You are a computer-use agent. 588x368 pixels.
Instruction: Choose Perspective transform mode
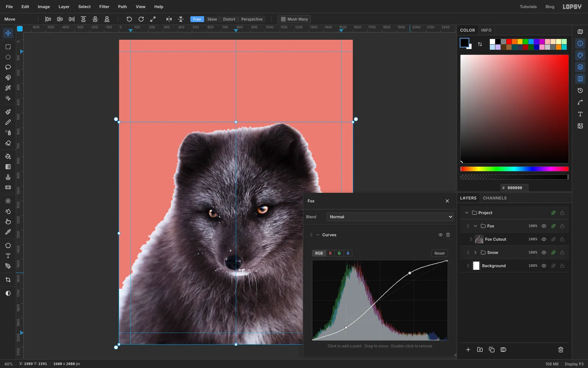(x=252, y=19)
